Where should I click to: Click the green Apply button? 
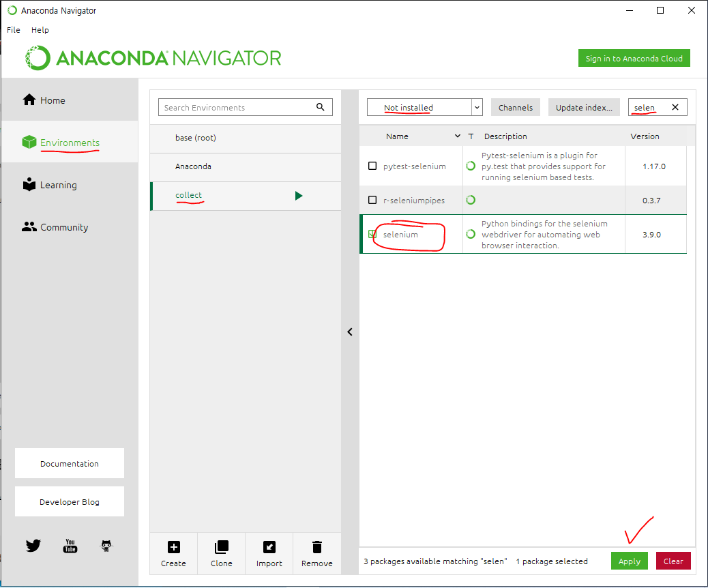tap(630, 561)
